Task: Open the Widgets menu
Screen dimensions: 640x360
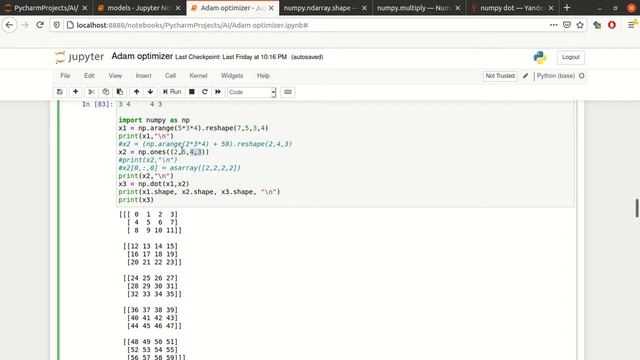Action: (232, 76)
